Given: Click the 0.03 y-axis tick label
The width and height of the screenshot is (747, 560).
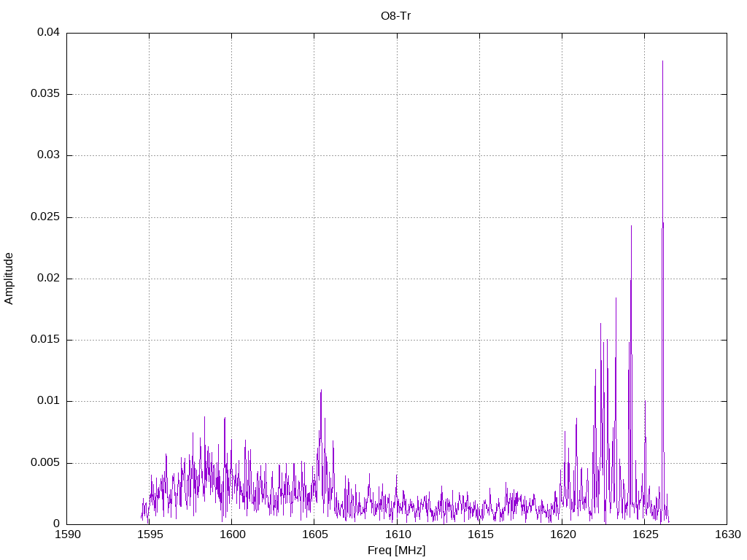Looking at the screenshot, I should pos(49,155).
